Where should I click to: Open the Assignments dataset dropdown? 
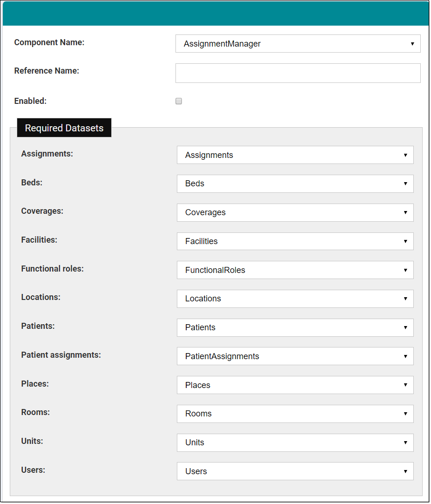coord(295,155)
